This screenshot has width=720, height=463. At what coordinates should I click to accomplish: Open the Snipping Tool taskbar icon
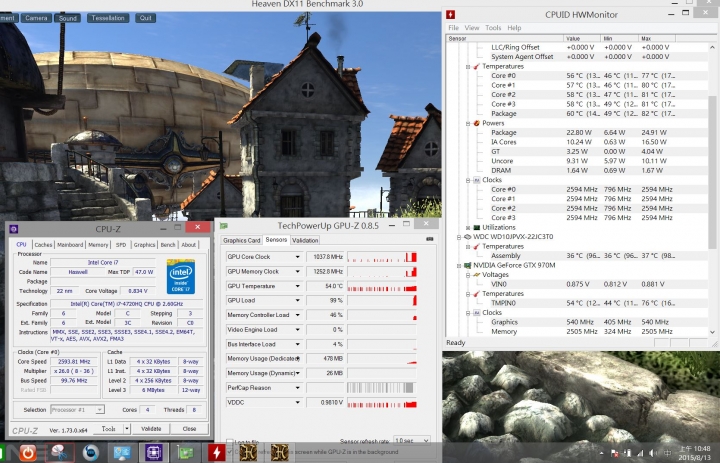(x=60, y=453)
